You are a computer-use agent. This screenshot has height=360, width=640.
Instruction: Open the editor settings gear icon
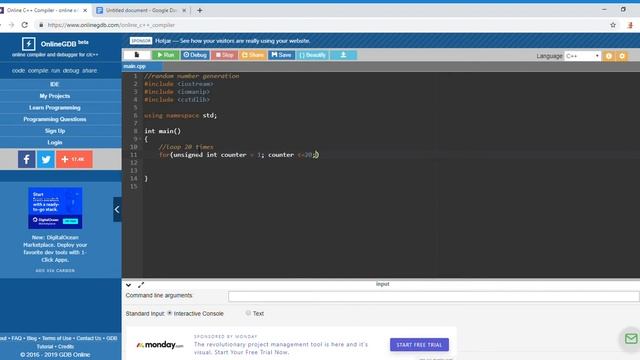[x=622, y=56]
